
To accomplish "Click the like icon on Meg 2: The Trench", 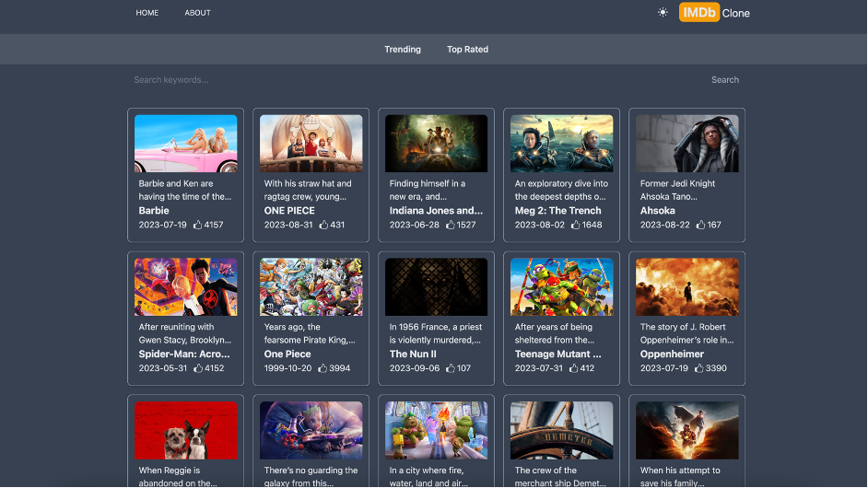I will 576,225.
